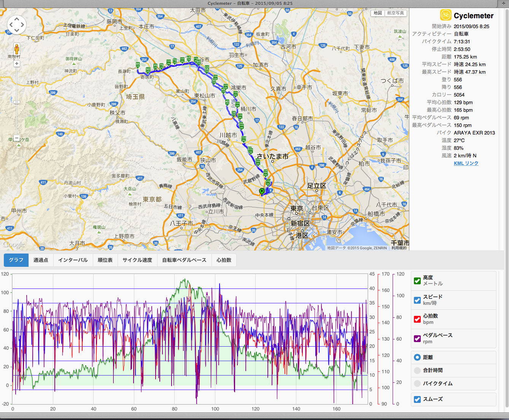Switch the map to 航空写真 view
The height and width of the screenshot is (420, 509).
(396, 13)
